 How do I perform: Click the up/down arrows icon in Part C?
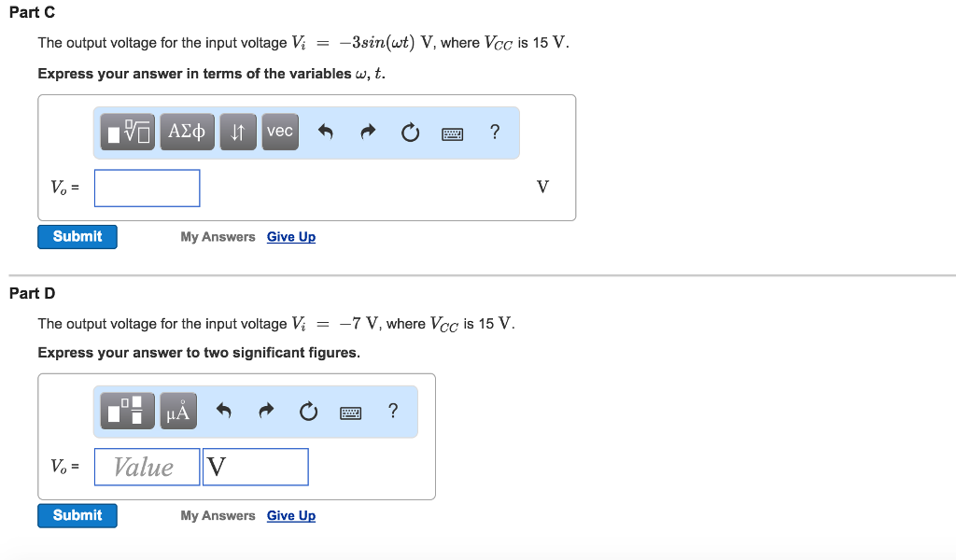[237, 132]
